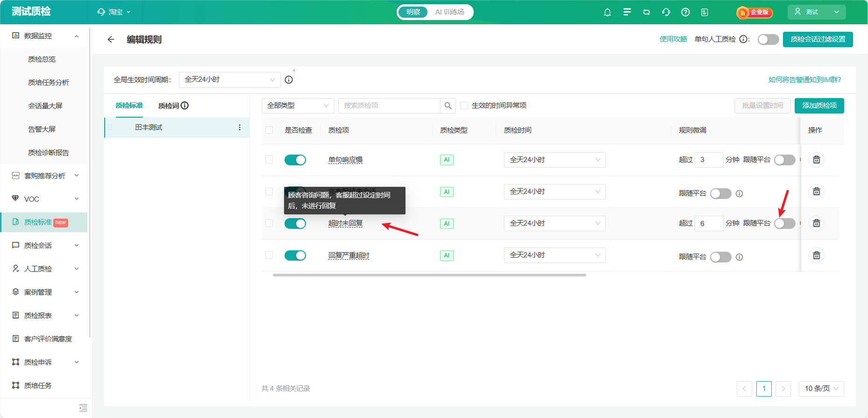Open the document icon in top bar
The width and height of the screenshot is (868, 418).
tap(704, 12)
